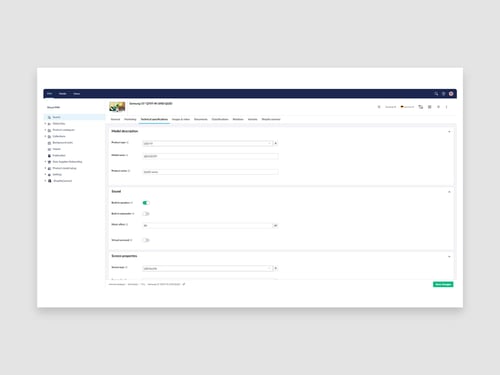Collapse the Screen properties section
The width and height of the screenshot is (500, 375).
click(449, 256)
